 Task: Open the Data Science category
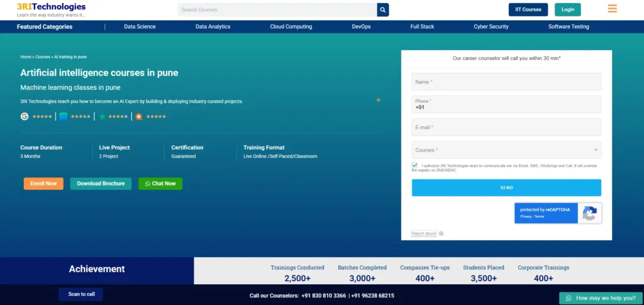(x=140, y=26)
